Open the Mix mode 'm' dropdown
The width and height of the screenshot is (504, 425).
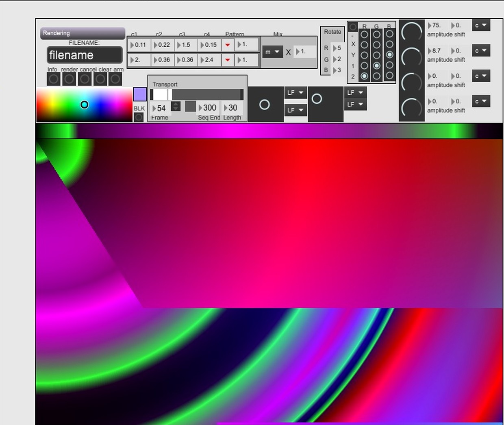(x=272, y=52)
